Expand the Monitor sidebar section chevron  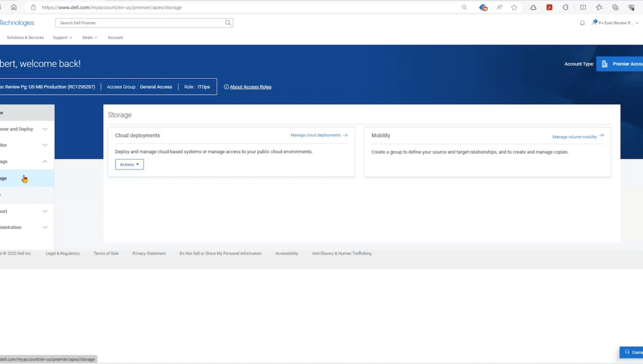(x=45, y=145)
